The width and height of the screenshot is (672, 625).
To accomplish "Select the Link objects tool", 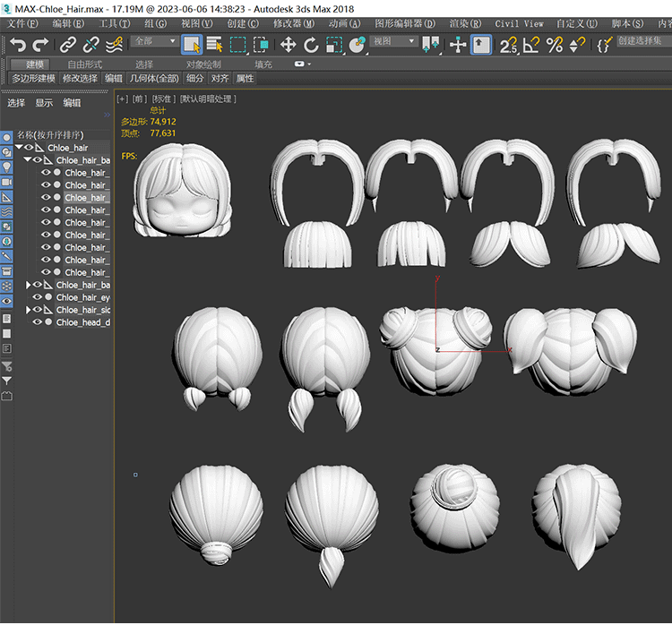I will (x=68, y=44).
